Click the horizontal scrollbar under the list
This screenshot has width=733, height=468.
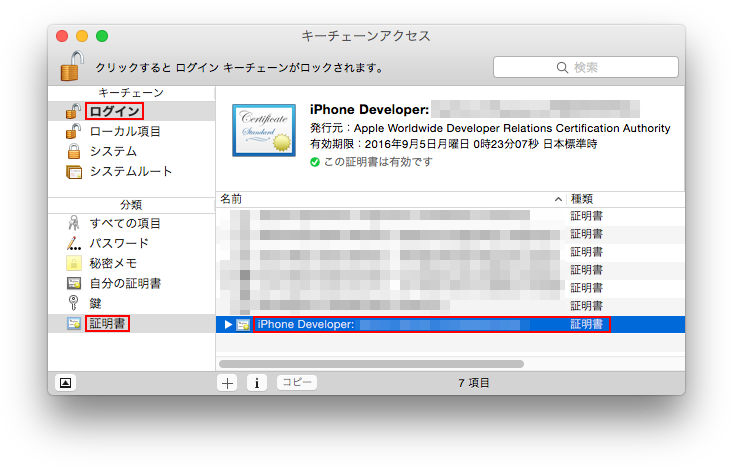[x=371, y=364]
